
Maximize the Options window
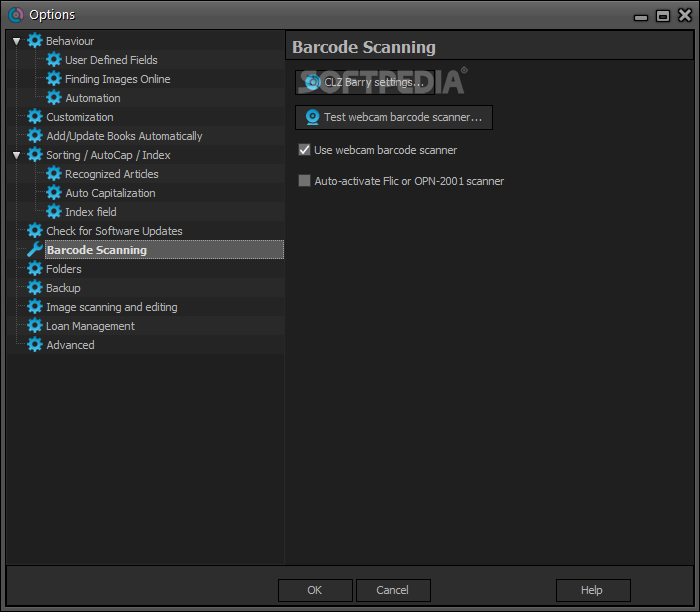click(663, 16)
